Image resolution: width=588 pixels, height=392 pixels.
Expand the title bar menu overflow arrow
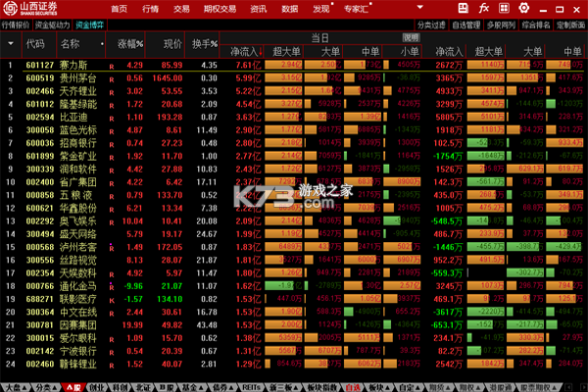tap(420, 7)
